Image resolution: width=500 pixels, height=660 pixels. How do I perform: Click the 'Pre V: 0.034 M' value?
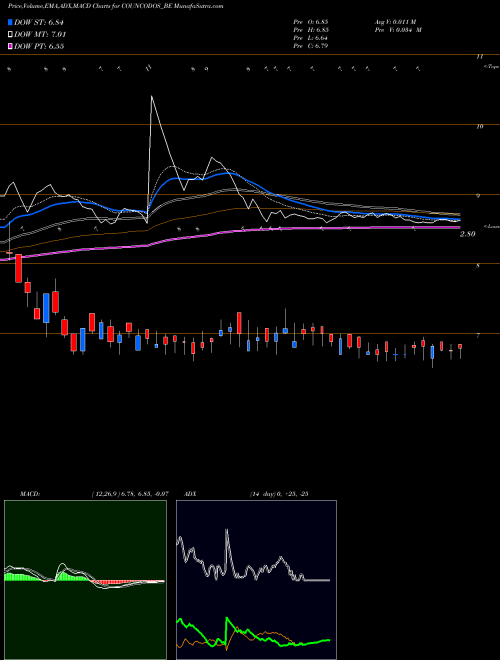tap(399, 30)
